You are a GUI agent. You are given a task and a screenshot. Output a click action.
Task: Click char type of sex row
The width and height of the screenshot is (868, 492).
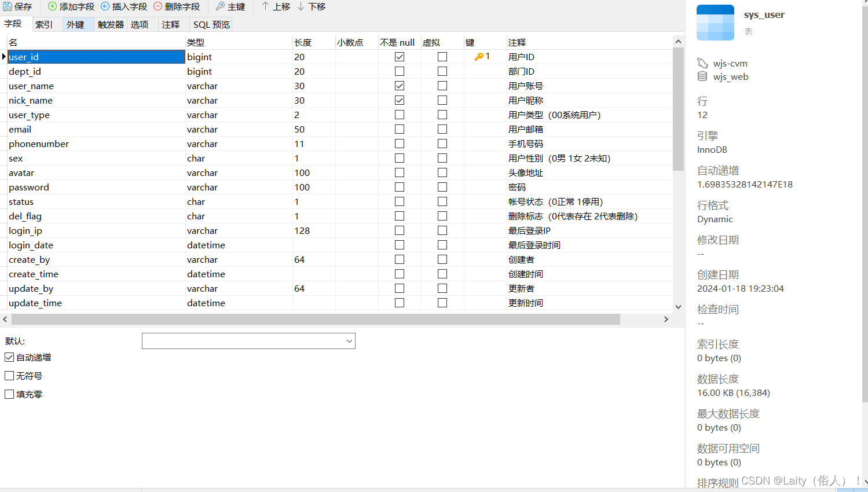196,158
